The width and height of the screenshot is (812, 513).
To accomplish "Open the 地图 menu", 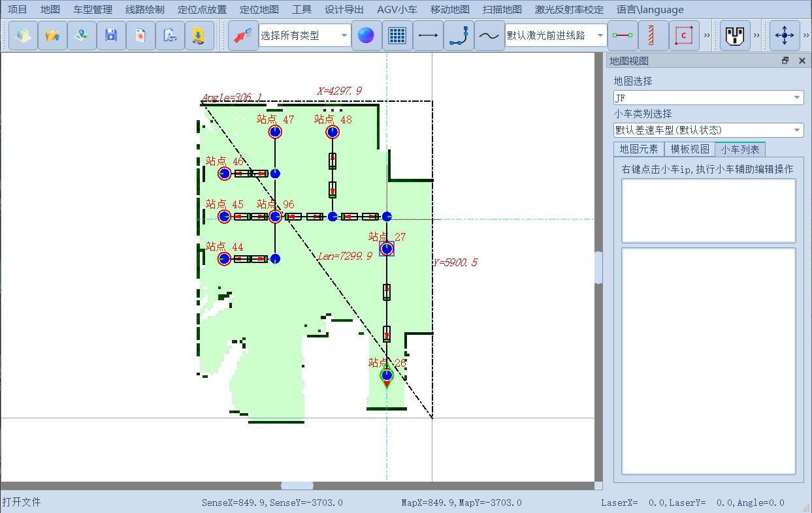I will coord(50,10).
